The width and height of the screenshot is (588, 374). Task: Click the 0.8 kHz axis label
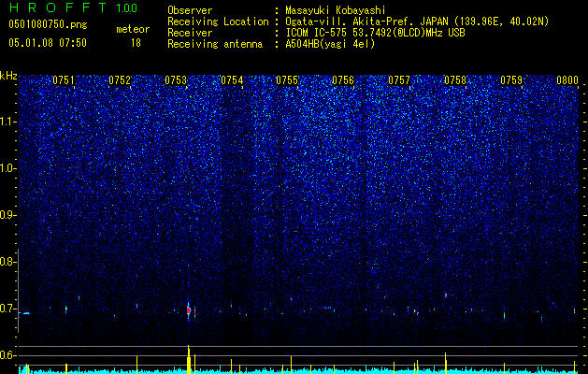[7, 262]
